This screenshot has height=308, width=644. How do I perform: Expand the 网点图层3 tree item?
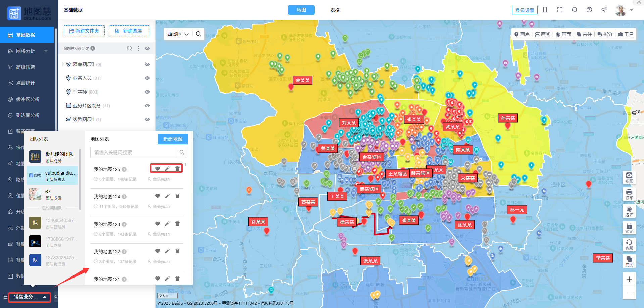pos(63,64)
